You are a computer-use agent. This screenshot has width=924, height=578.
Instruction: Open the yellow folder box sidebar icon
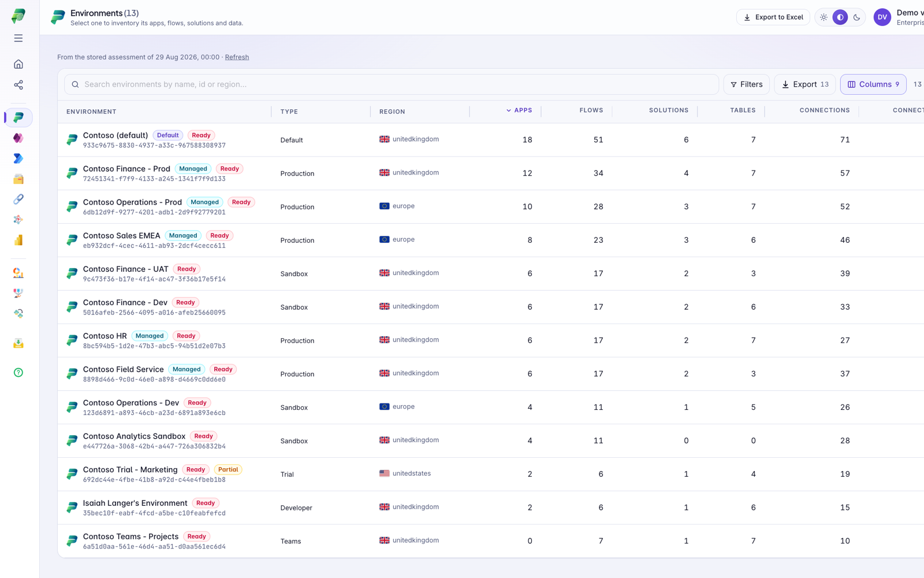[x=18, y=179]
